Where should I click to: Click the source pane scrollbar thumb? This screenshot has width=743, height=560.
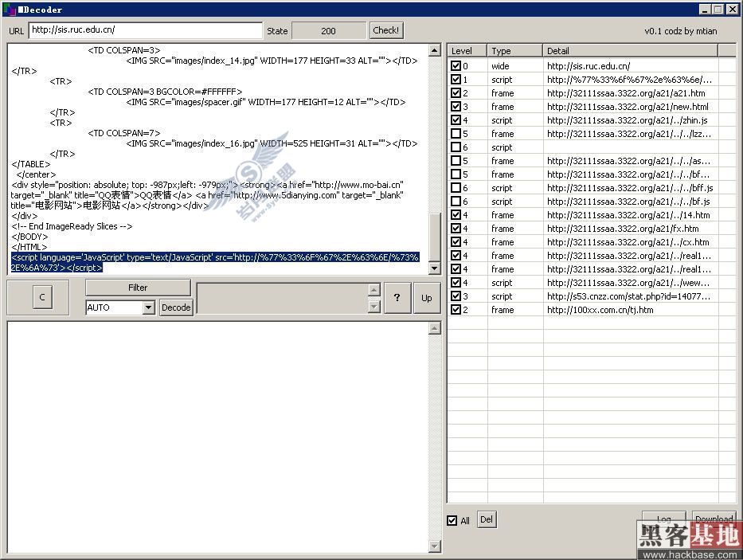click(435, 237)
